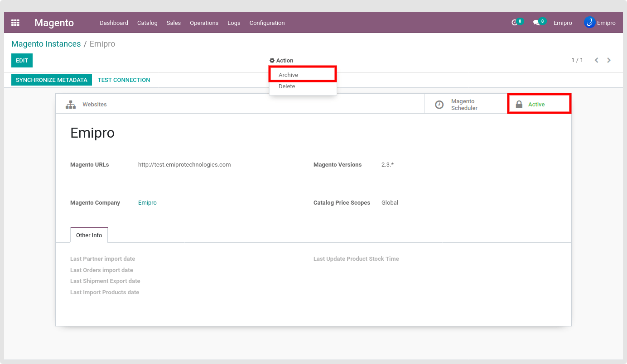Click the Emipro record title heading
Screen dimensions: 627x364
(x=92, y=133)
